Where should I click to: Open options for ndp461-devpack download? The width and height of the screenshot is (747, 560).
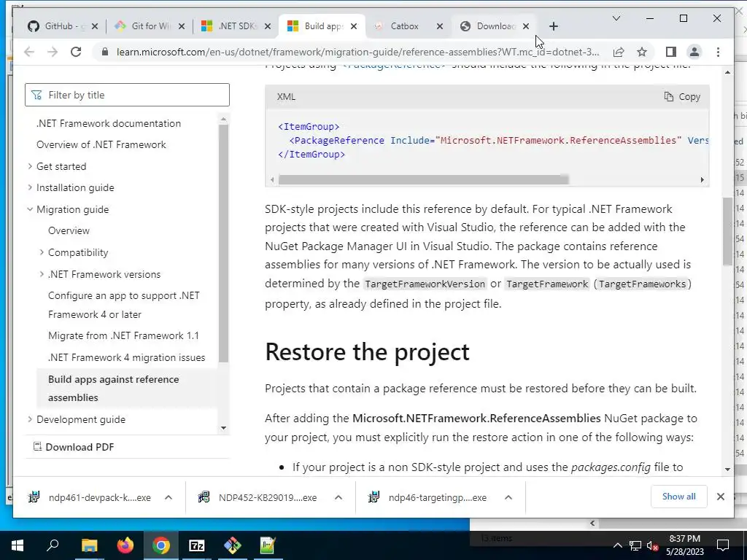click(x=169, y=497)
